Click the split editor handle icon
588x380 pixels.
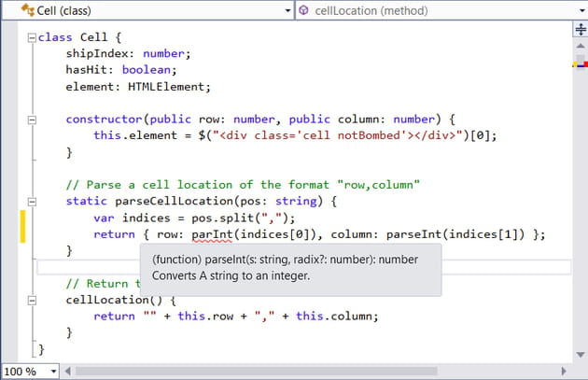[x=581, y=29]
